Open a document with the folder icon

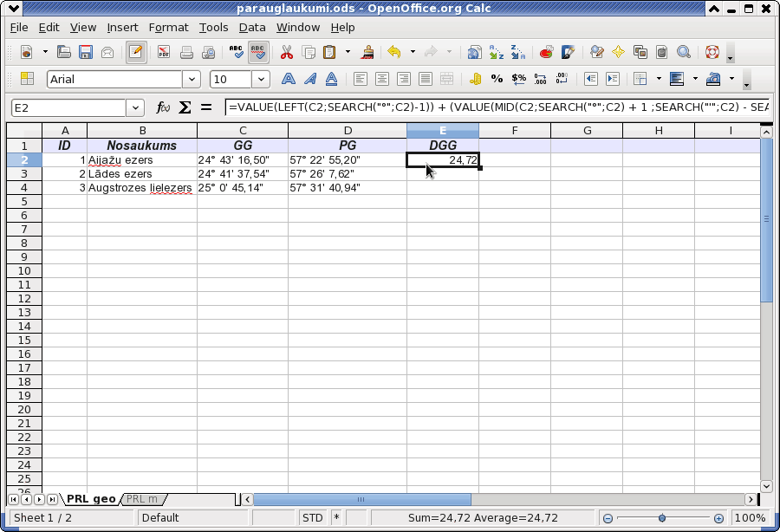(63, 52)
